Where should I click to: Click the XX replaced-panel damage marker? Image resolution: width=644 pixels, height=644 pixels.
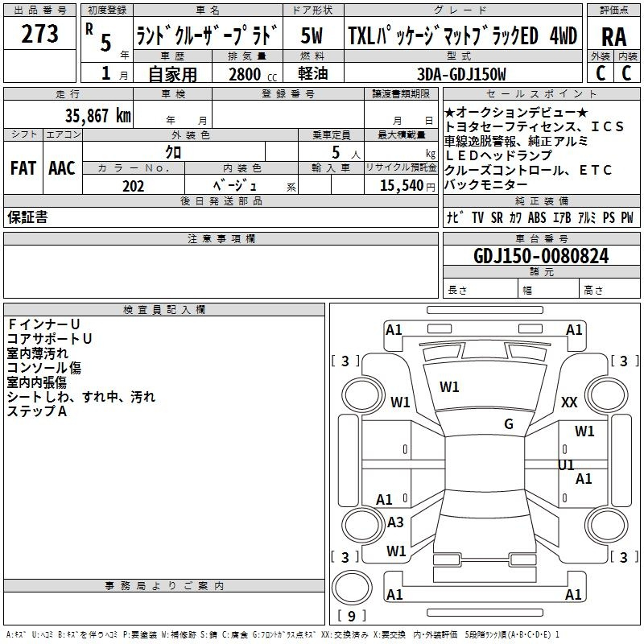click(x=569, y=402)
